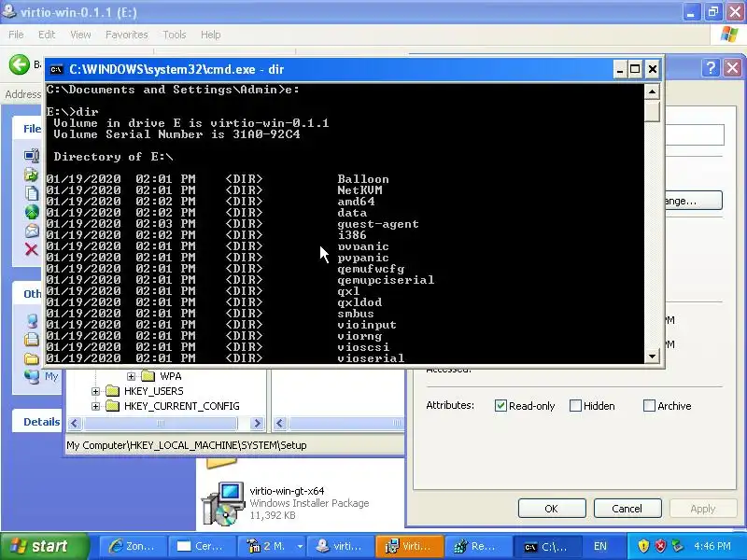Click the question mark help button in Properties dialog

pos(711,68)
